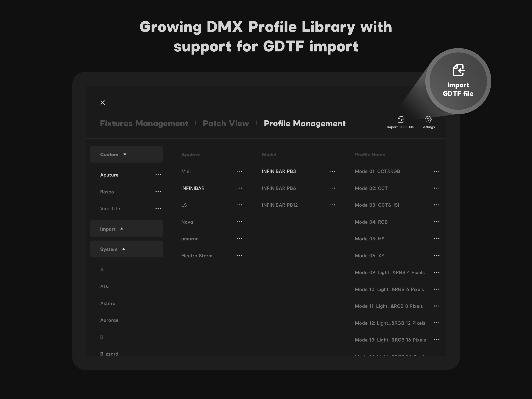Select model INFINIBAR PB6
The height and width of the screenshot is (399, 532).
279,188
